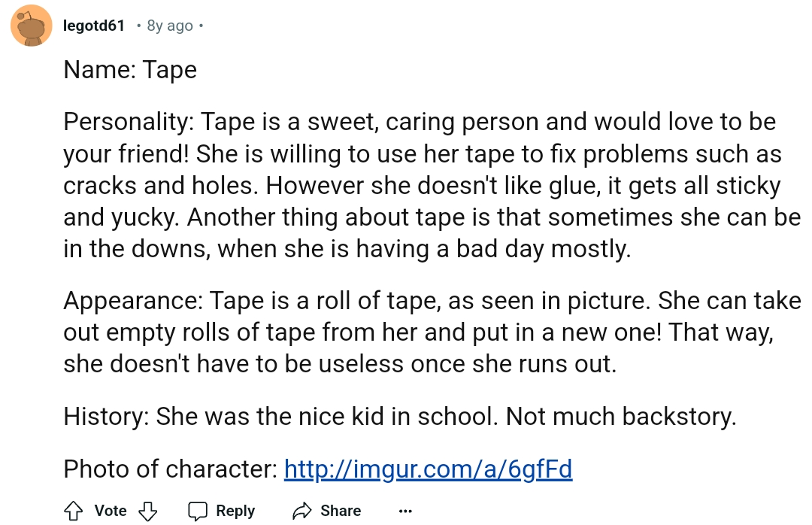
Task: Visit the legotd61 username profile
Action: point(94,26)
